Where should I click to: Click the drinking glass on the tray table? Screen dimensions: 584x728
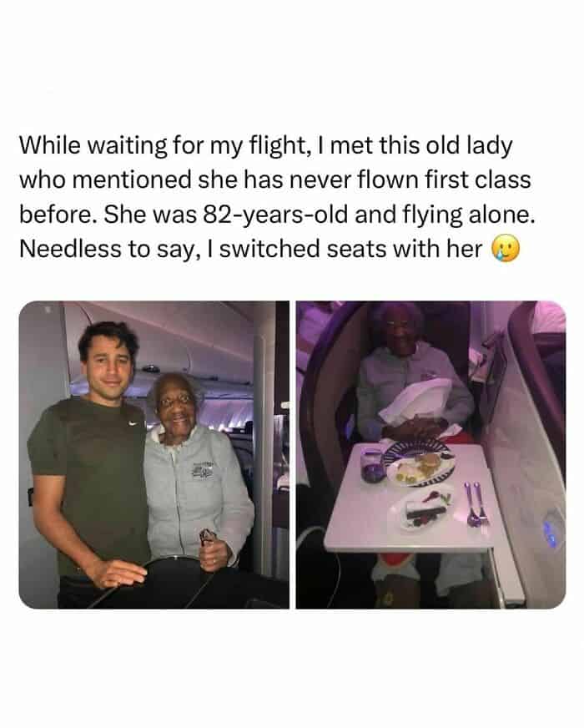(372, 464)
